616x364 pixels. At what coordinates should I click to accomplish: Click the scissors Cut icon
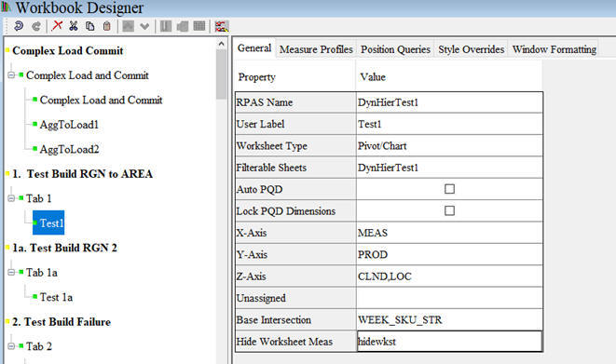[74, 26]
